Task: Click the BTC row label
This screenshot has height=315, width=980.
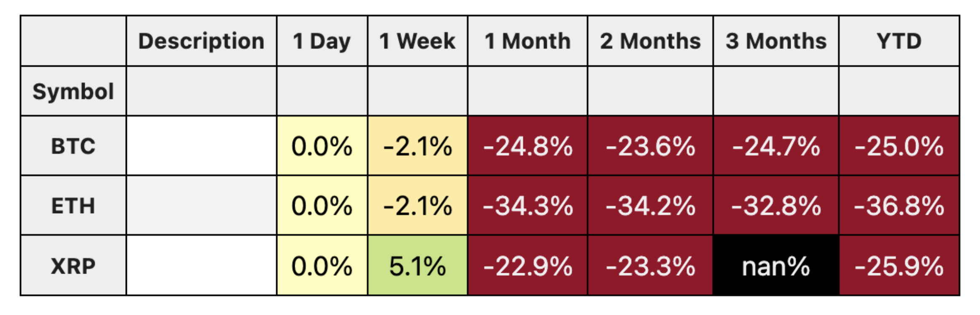Action: coord(73,146)
